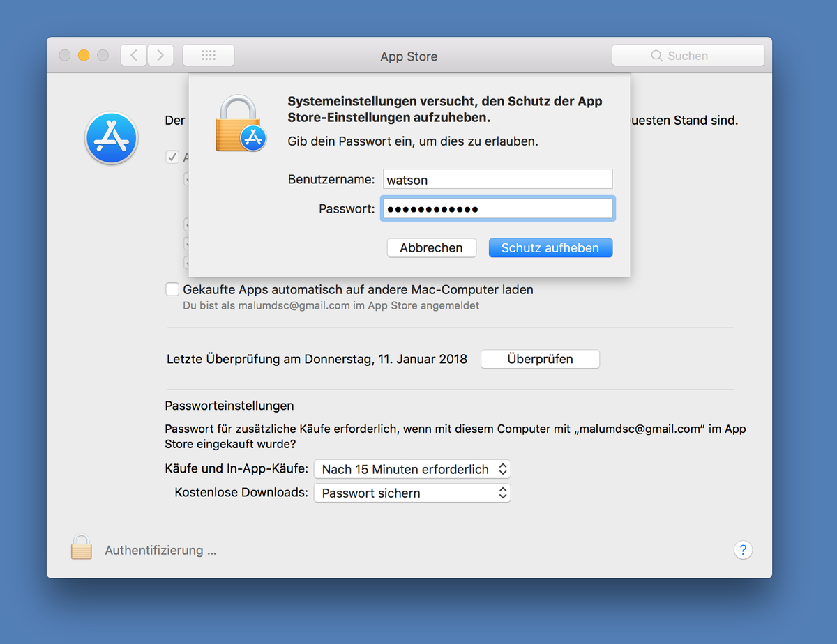
Task: Enable Gekaufte Apps automatisch auf andere Mac-Computer laden
Action: (x=172, y=289)
